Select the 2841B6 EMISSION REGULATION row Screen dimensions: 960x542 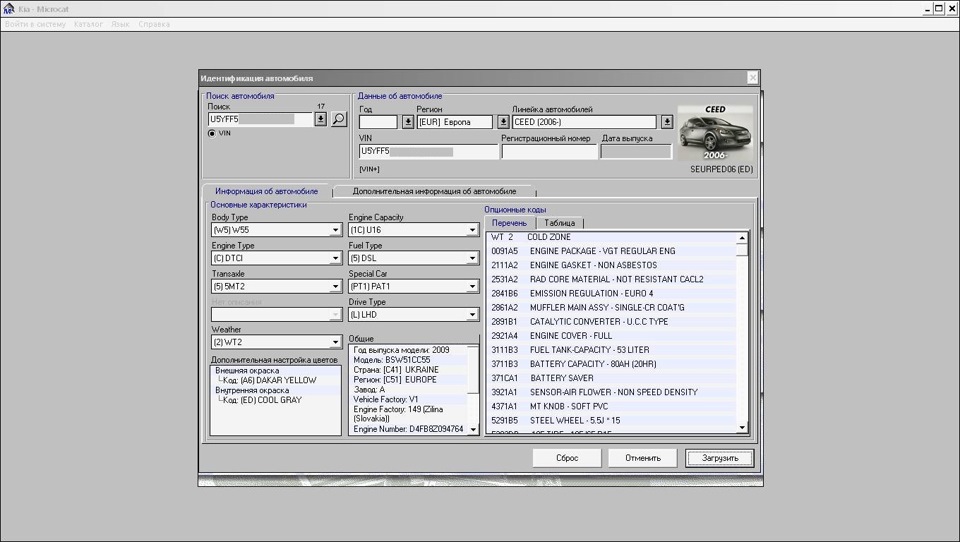click(612, 293)
